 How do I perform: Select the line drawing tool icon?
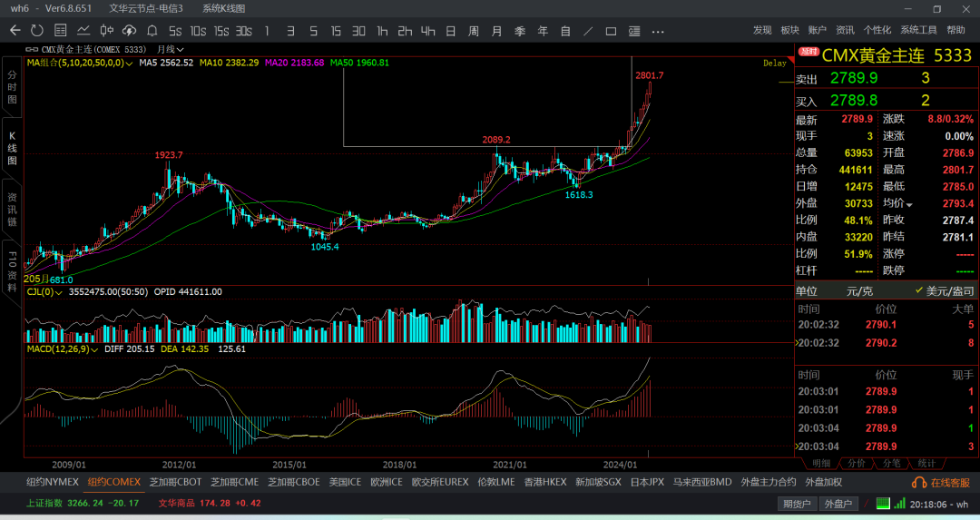(588, 31)
